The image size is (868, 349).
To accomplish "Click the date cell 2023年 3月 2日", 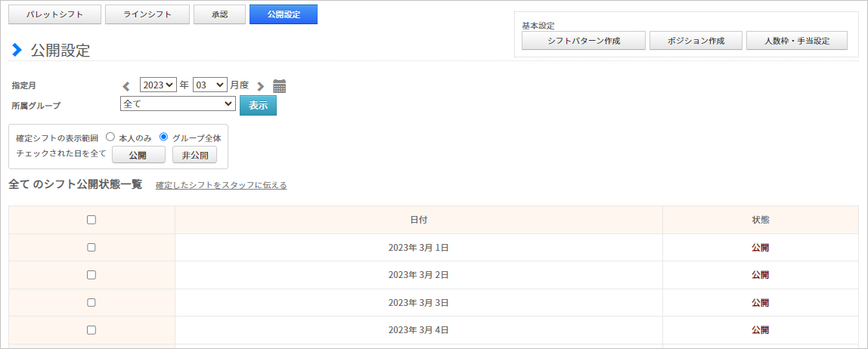I will click(419, 275).
